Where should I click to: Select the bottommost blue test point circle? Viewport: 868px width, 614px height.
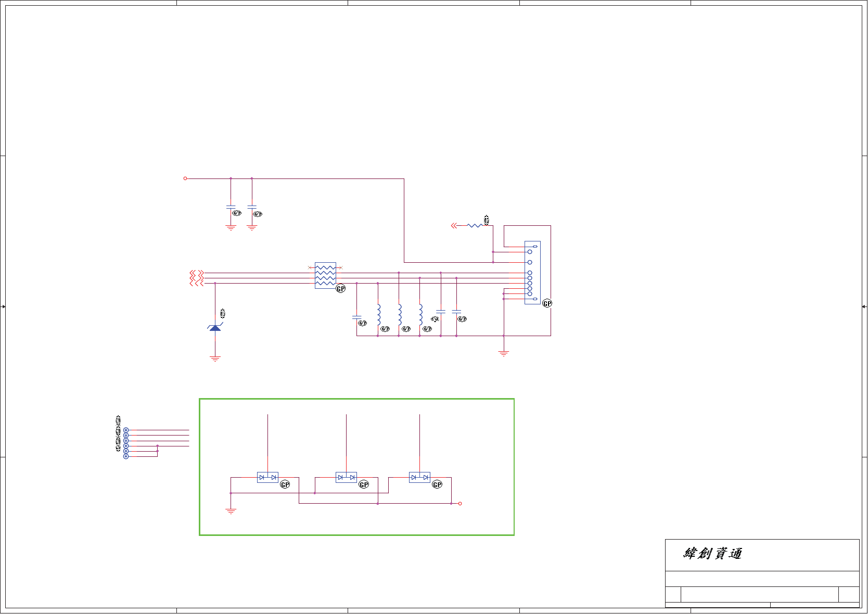pyautogui.click(x=126, y=456)
